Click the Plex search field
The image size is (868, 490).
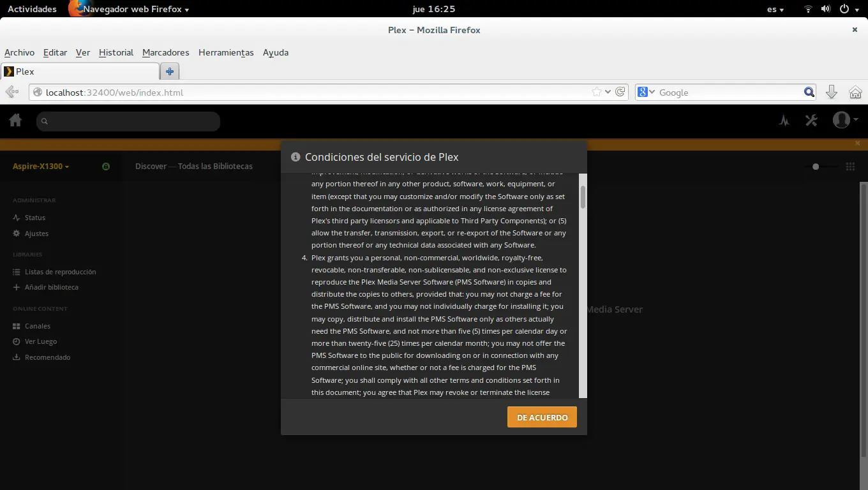click(128, 121)
